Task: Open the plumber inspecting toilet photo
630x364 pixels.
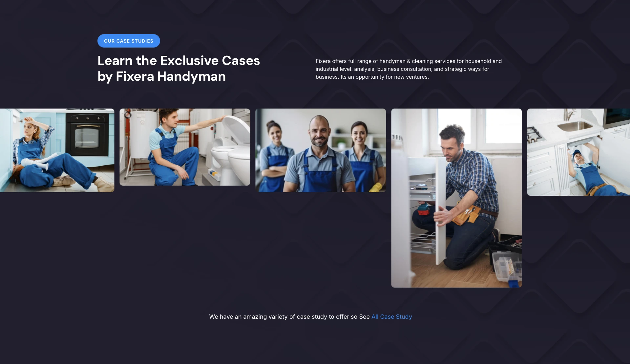Action: 185,147
